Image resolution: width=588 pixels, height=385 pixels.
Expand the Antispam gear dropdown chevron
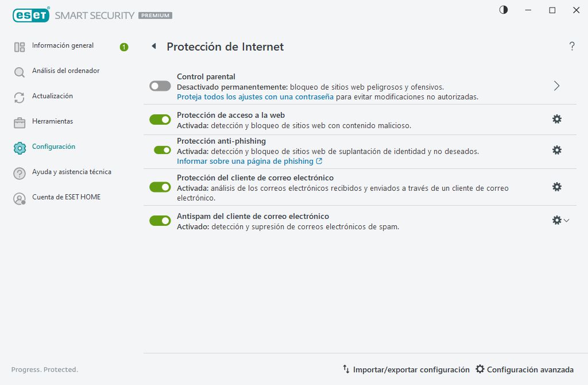tap(566, 220)
